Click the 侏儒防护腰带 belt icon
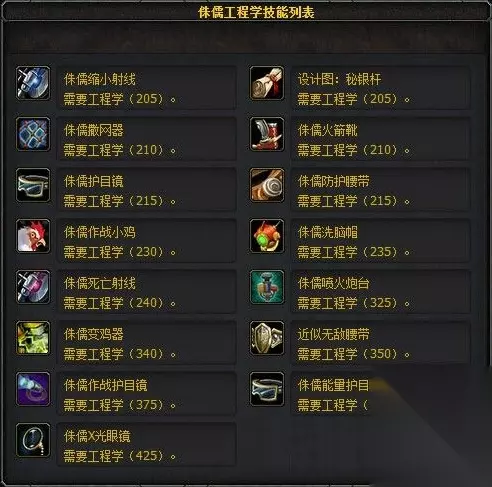 pos(267,185)
